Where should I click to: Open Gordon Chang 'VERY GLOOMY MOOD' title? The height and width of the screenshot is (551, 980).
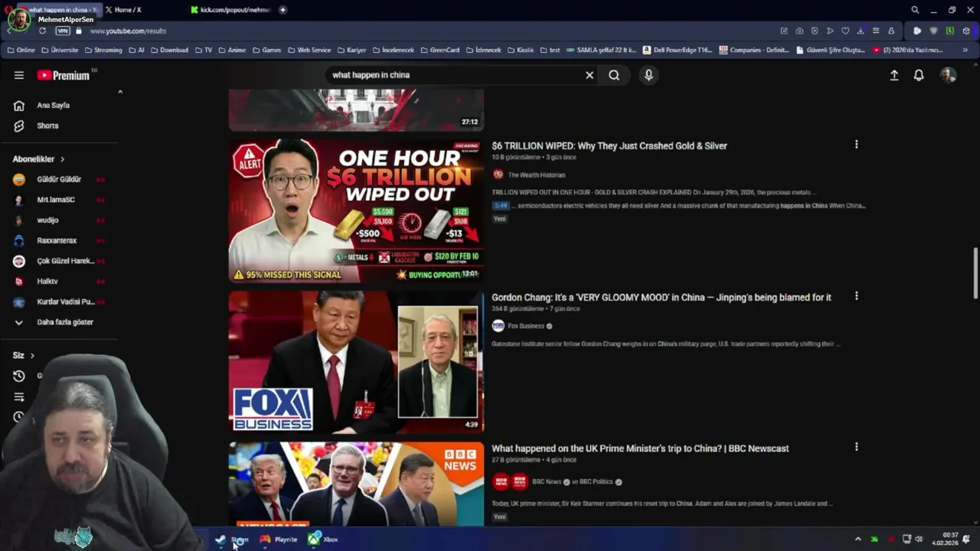(661, 297)
